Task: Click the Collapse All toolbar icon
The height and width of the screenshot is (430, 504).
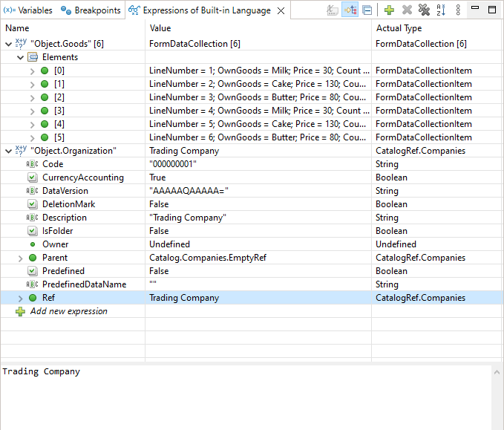Action: (367, 10)
